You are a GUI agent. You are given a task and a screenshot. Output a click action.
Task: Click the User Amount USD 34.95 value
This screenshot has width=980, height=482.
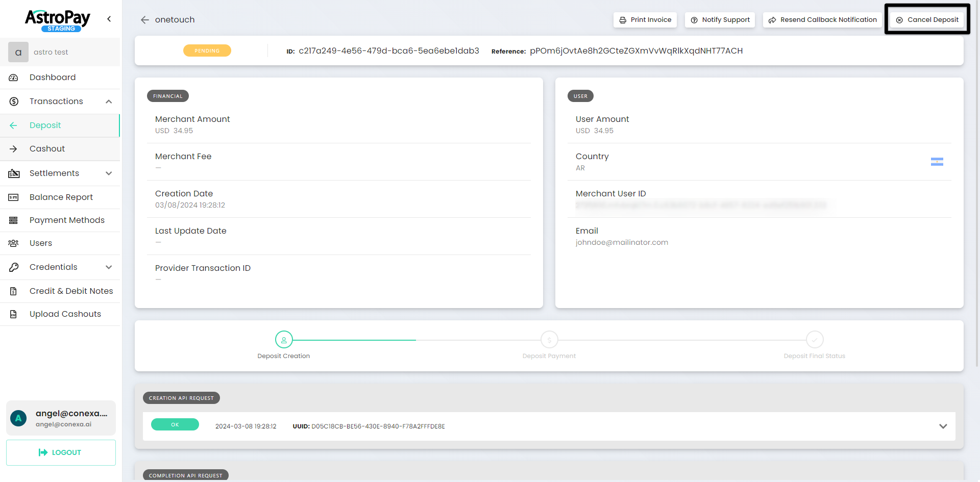pos(595,131)
